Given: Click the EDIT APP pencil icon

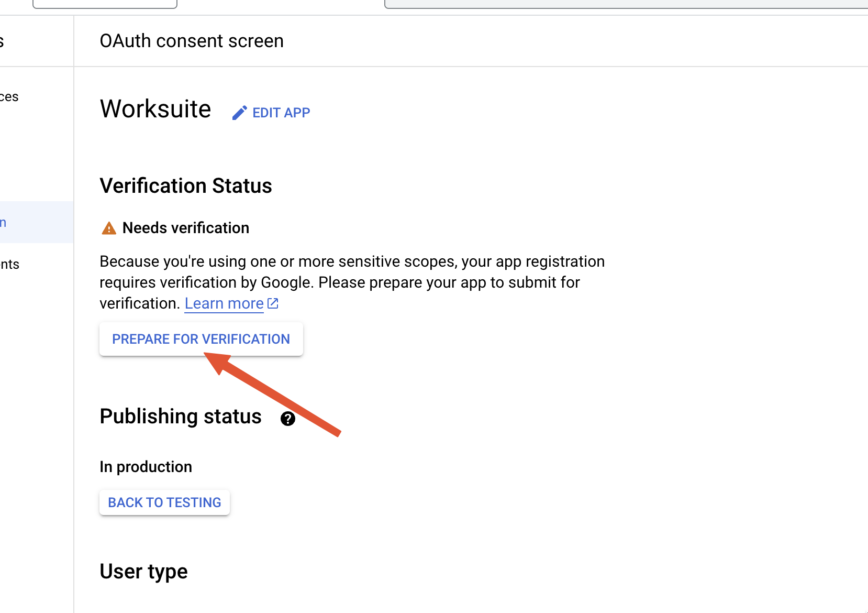Looking at the screenshot, I should click(x=239, y=113).
